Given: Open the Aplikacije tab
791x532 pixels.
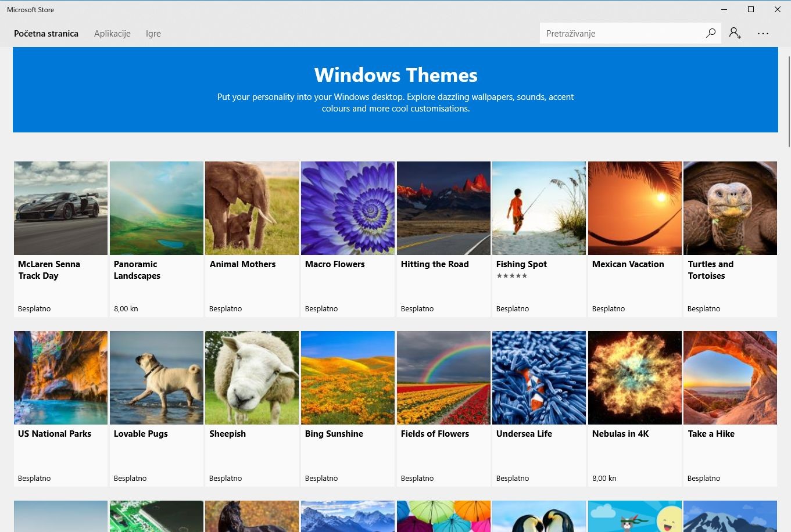Looking at the screenshot, I should pyautogui.click(x=112, y=33).
